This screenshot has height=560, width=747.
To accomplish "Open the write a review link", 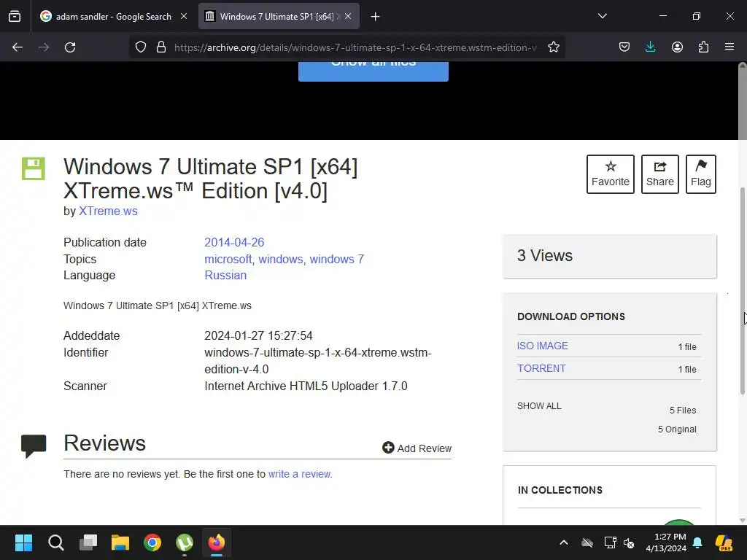I will pos(300,474).
